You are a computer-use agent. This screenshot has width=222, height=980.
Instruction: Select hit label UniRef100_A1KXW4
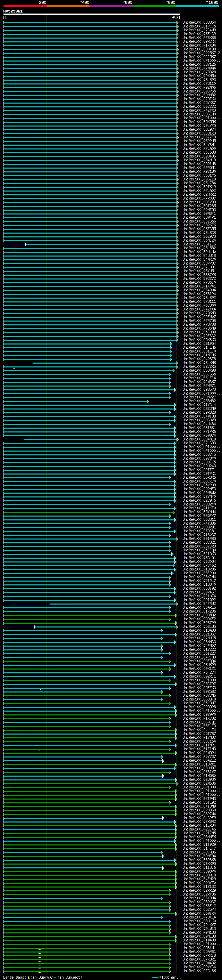tap(199, 45)
